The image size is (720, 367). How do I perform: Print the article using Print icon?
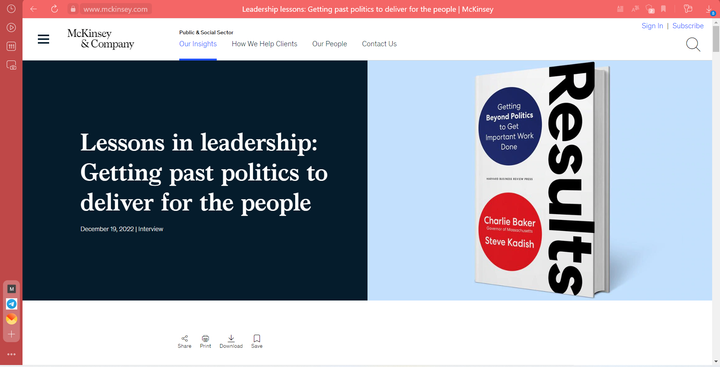[205, 341]
